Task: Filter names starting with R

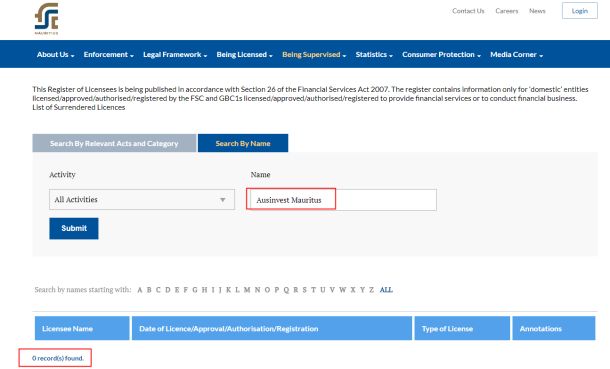Action: pyautogui.click(x=296, y=290)
